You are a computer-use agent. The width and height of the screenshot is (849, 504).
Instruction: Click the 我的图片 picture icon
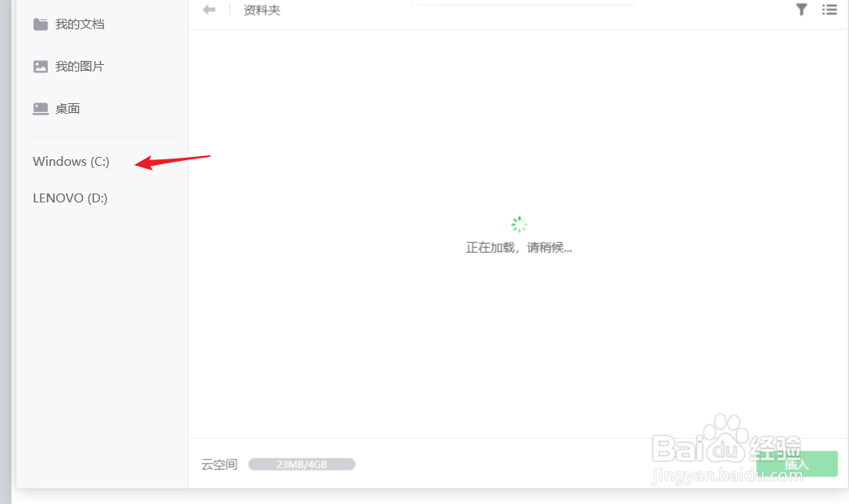41,66
